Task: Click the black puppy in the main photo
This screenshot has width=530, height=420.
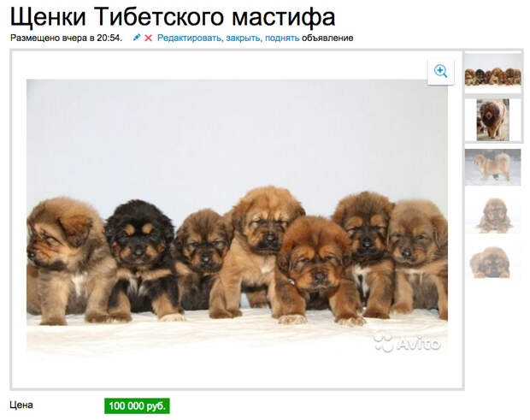Action: tap(142, 257)
